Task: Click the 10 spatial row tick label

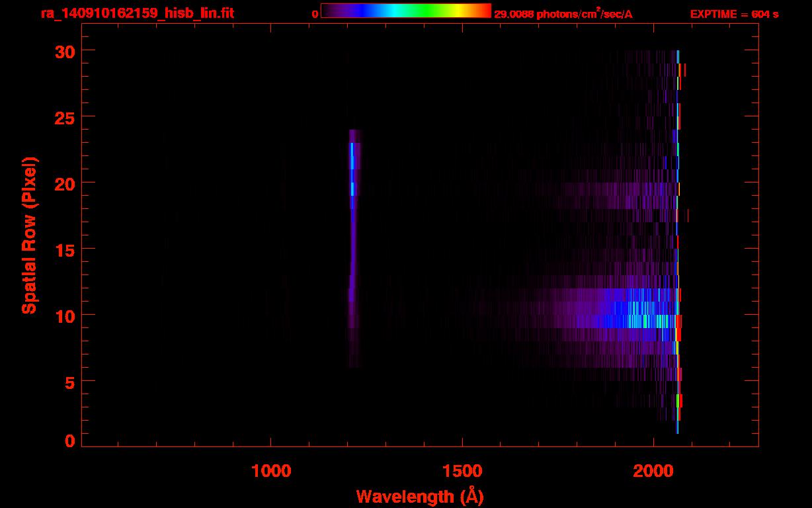Action: pyautogui.click(x=65, y=316)
